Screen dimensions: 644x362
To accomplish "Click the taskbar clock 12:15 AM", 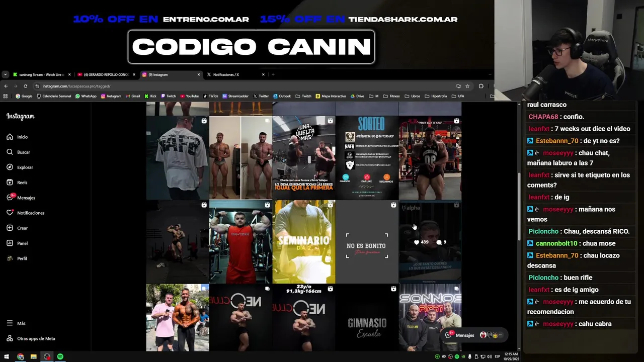I will [511, 356].
